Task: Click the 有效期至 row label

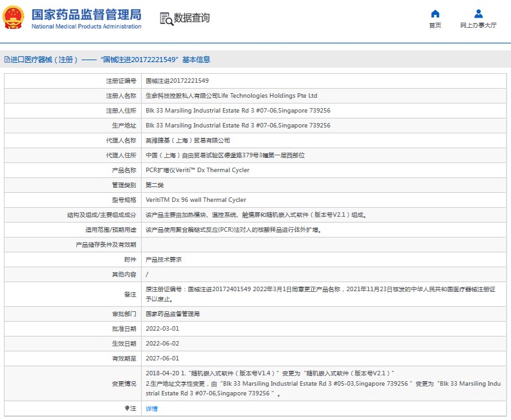Action: (x=124, y=358)
